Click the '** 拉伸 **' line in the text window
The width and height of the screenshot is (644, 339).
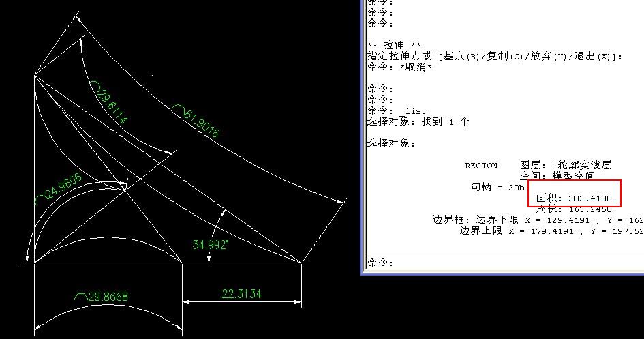coord(394,45)
